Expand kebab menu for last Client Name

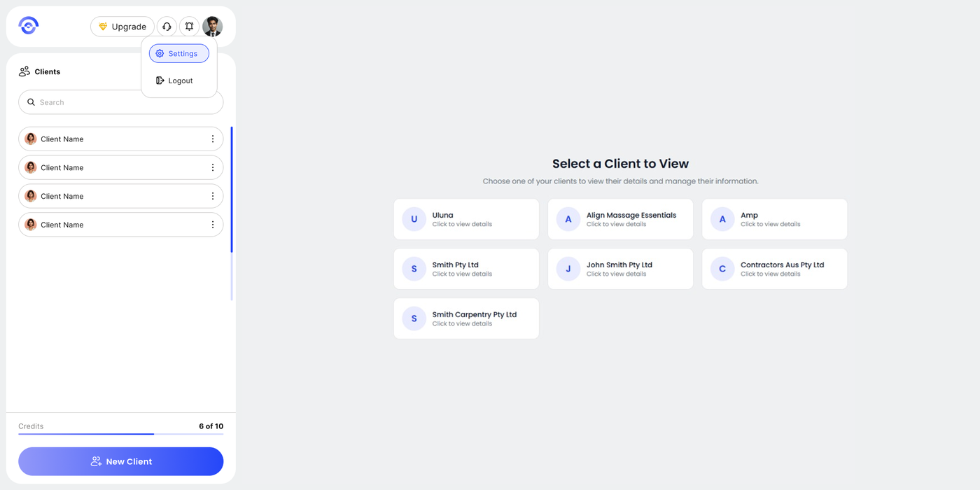point(213,225)
